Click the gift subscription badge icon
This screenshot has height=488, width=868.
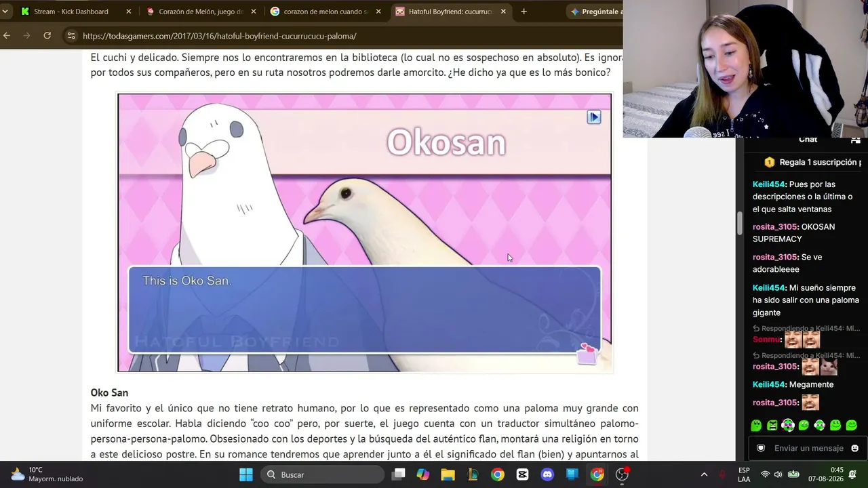pyautogui.click(x=769, y=163)
